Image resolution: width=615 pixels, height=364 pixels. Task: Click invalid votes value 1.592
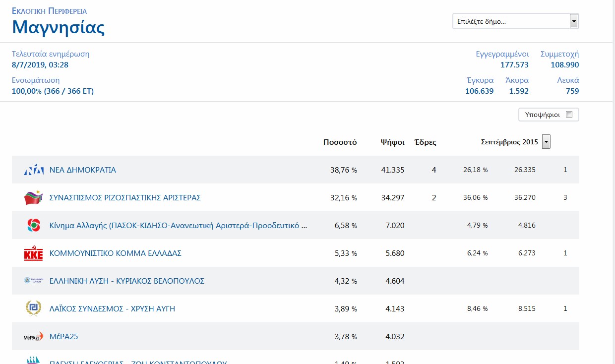[519, 91]
